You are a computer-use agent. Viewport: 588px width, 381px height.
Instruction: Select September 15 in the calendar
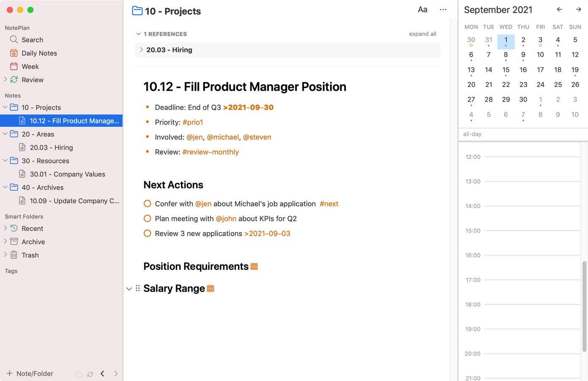pyautogui.click(x=506, y=70)
